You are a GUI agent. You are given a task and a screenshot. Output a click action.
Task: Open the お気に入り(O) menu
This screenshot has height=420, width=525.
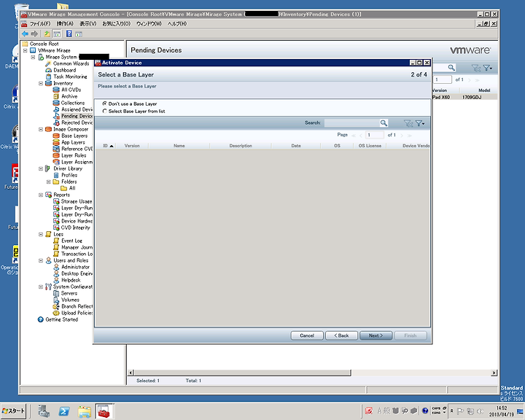[x=116, y=24]
